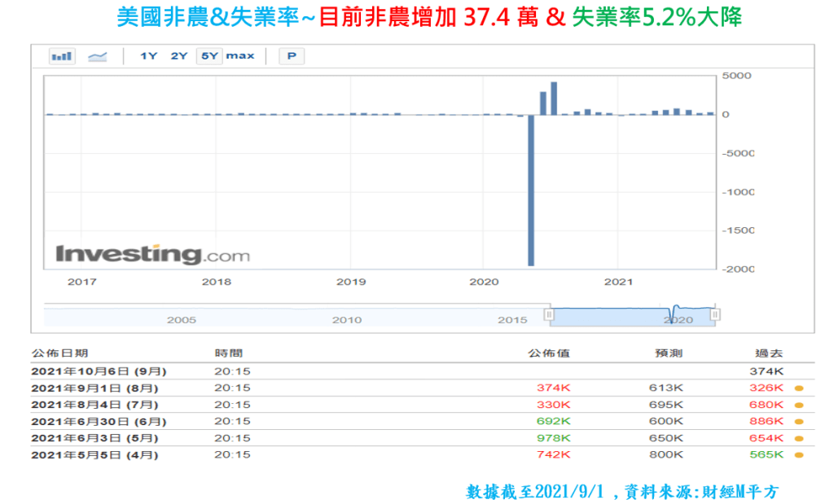834x504 pixels.
Task: Click the Investing.com logo watermark
Action: 152,254
